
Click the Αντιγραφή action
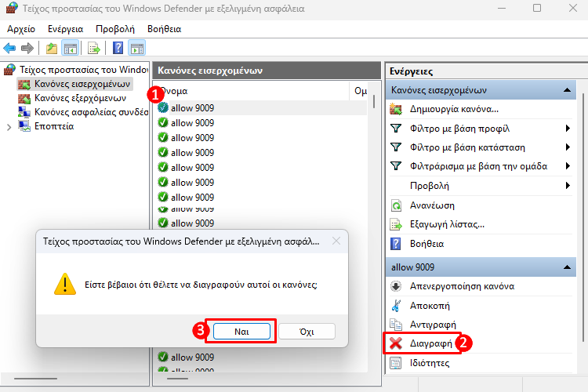pos(433,325)
